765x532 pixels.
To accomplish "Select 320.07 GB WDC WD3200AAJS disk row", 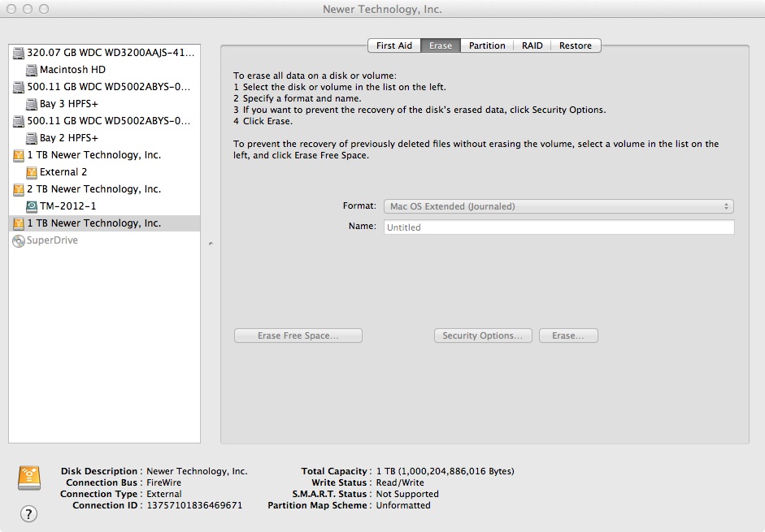I will (104, 53).
